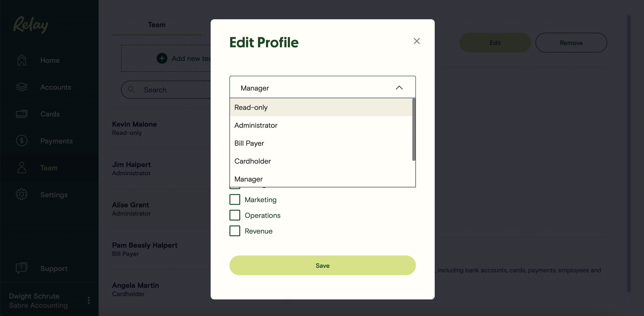Click the Cards icon in the sidebar
Image resolution: width=644 pixels, height=316 pixels.
[x=22, y=114]
